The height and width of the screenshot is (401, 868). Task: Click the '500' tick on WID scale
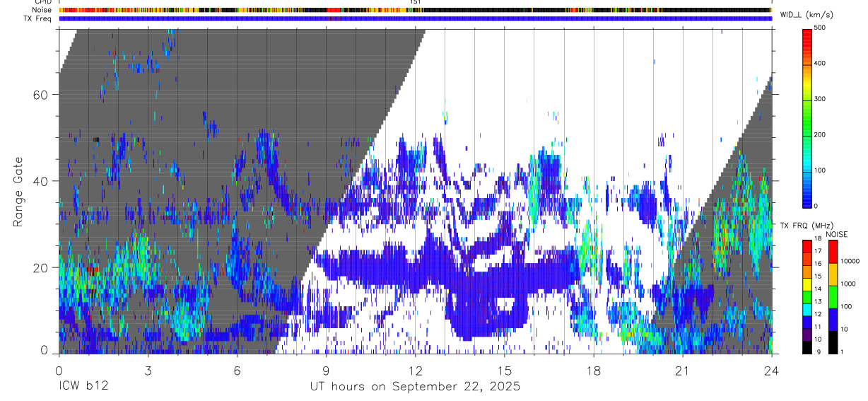820,28
